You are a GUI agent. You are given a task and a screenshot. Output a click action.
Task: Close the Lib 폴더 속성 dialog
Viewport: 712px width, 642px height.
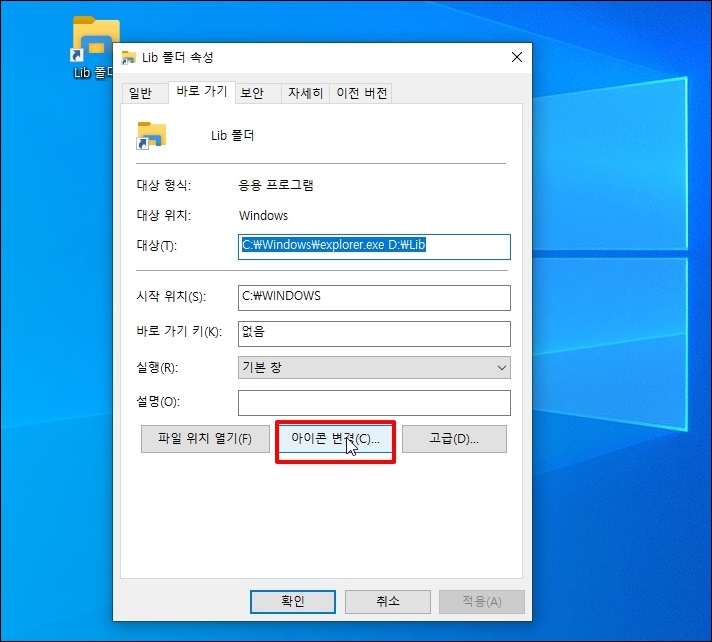point(517,57)
